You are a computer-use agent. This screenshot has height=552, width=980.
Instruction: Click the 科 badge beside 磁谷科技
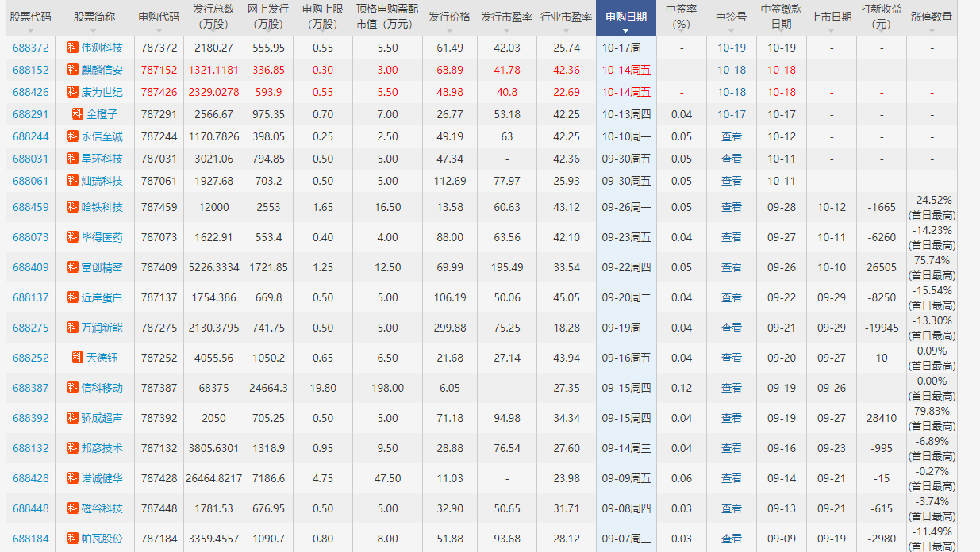tap(73, 508)
